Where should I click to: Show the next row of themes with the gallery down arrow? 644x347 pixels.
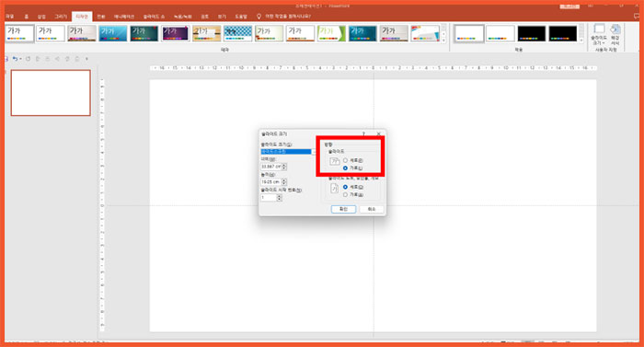[443, 34]
